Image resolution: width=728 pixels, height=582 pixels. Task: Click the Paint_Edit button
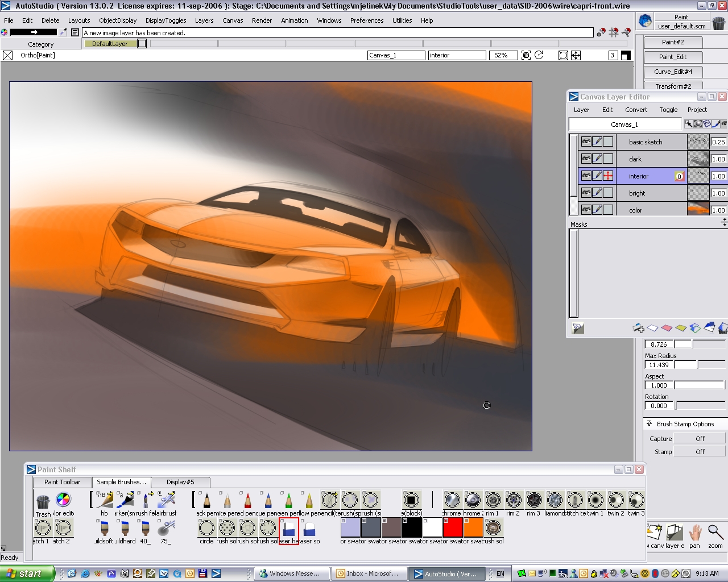point(673,57)
